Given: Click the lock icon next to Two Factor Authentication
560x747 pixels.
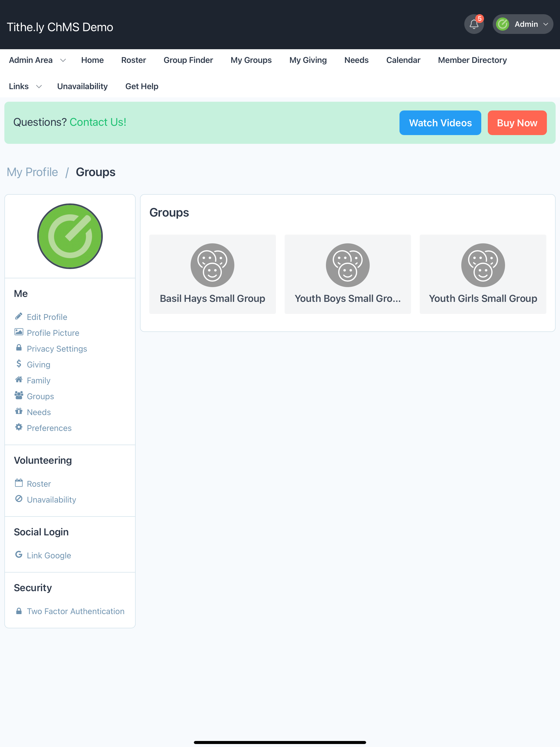Looking at the screenshot, I should (19, 611).
